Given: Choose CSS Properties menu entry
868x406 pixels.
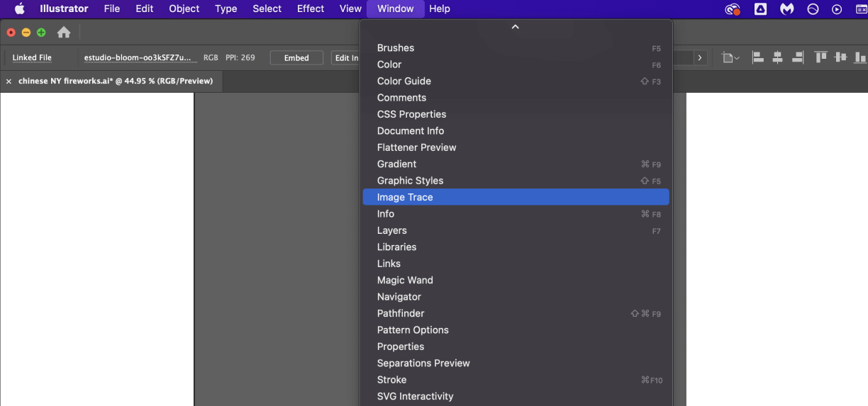Looking at the screenshot, I should [x=516, y=114].
